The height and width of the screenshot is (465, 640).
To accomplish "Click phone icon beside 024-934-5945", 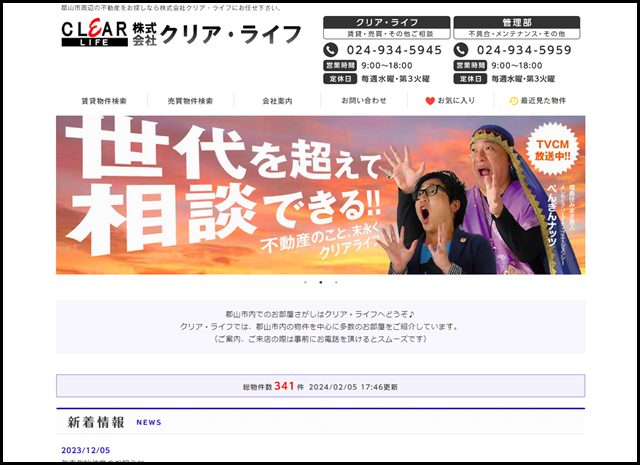I will (331, 50).
